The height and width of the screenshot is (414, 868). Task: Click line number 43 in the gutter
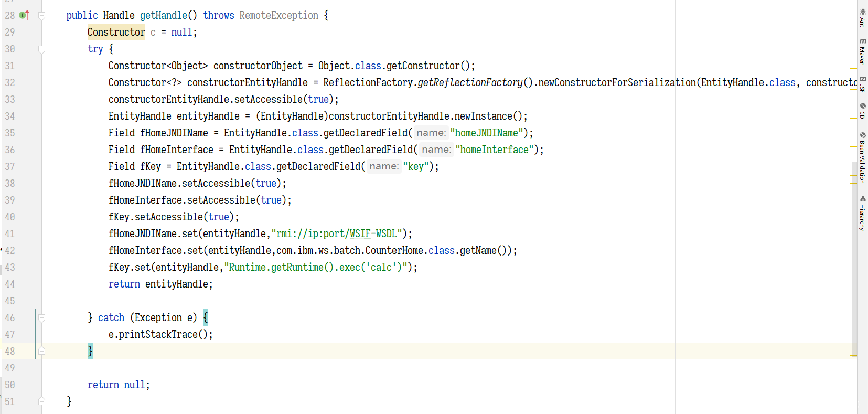(10, 267)
